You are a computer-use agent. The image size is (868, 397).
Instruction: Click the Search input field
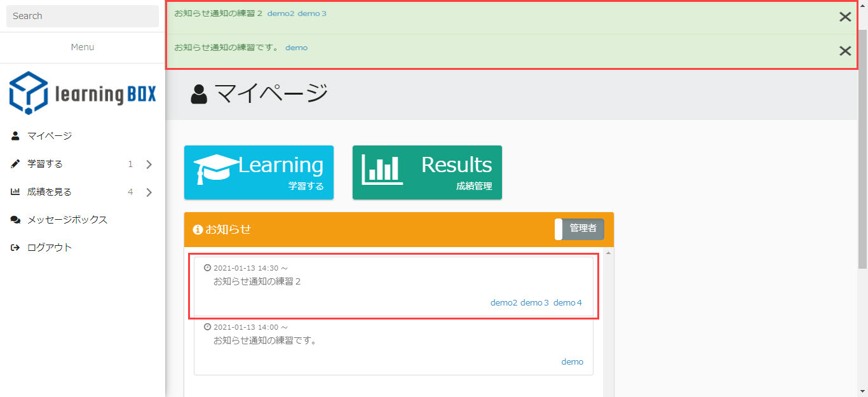pos(83,16)
